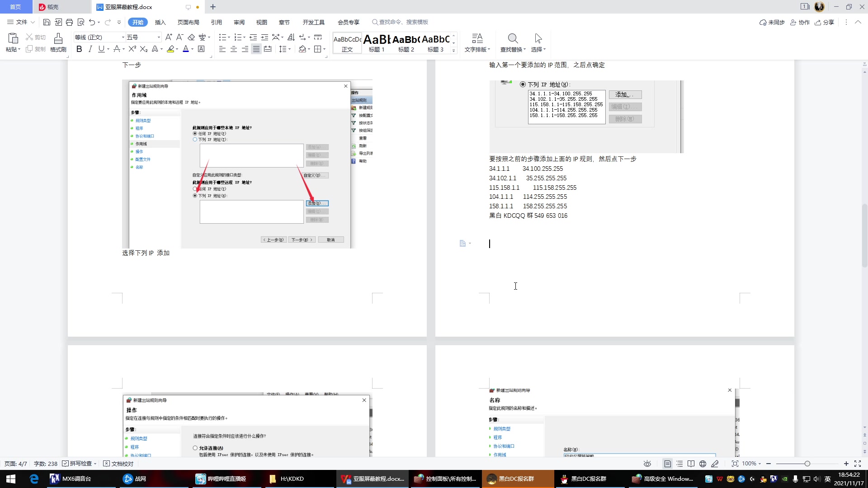This screenshot has height=488, width=868.
Task: Toggle Bold formatting
Action: [x=79, y=49]
